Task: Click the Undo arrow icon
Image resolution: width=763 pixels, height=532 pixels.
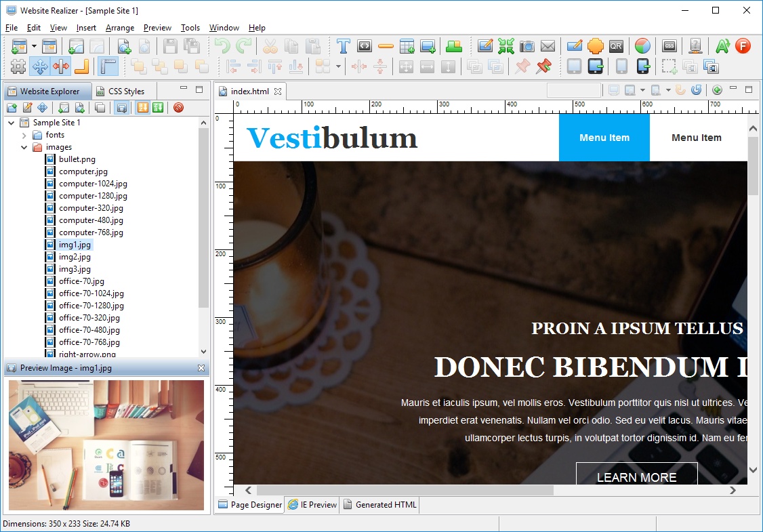Action: 222,46
